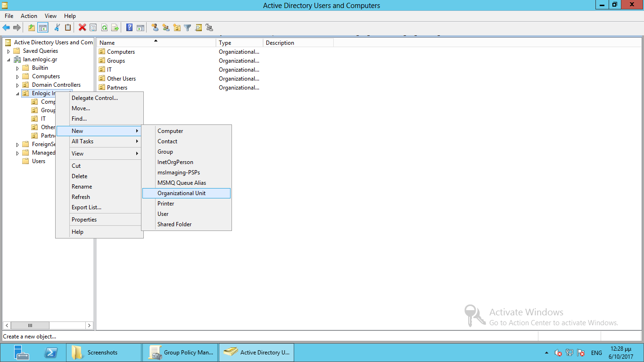Choose Shared Folder in the New submenu
The height and width of the screenshot is (362, 644).
tap(186, 224)
